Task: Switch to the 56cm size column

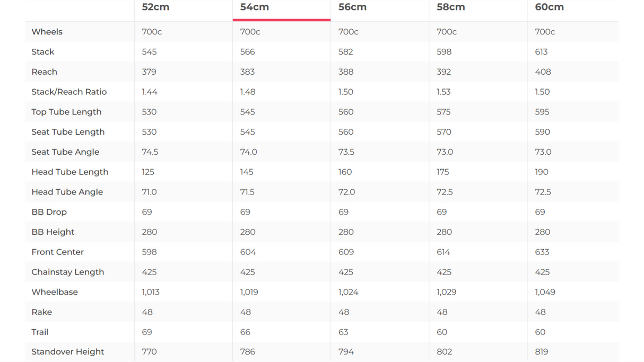Action: [x=352, y=7]
